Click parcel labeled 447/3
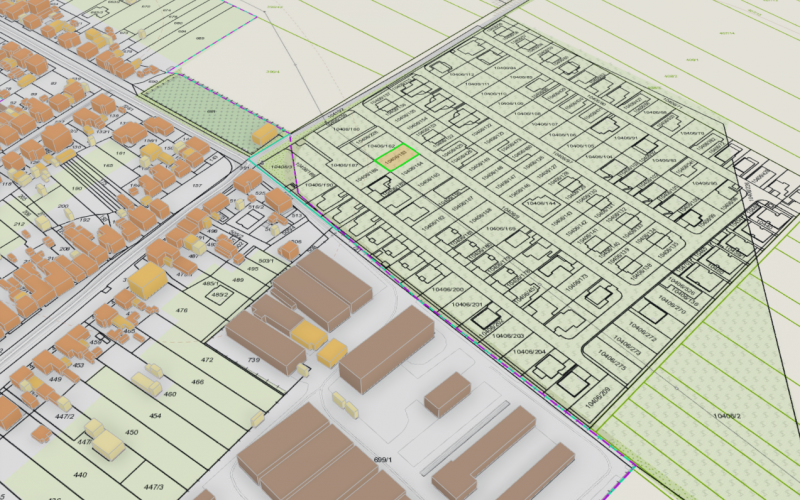This screenshot has height=500, width=800. point(152,486)
